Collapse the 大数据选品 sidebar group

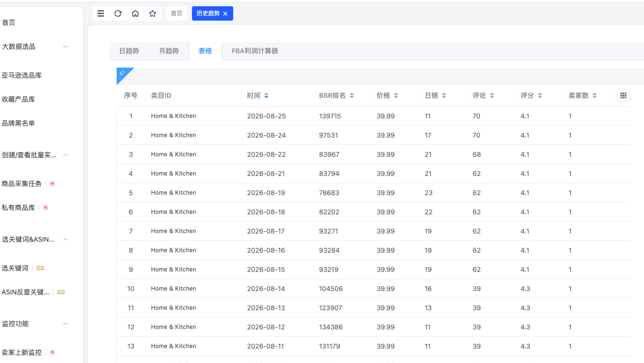coord(66,47)
